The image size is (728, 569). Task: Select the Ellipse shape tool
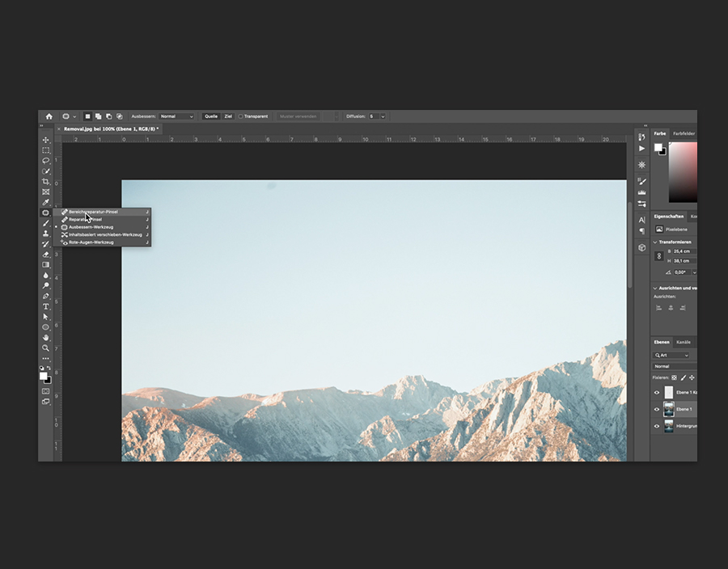tap(45, 327)
